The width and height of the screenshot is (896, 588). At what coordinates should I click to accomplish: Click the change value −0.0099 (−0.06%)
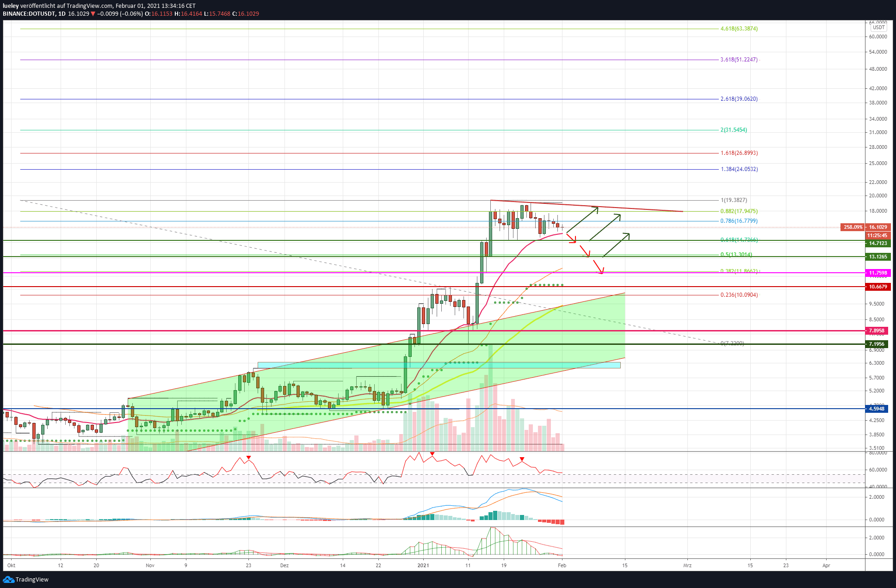pos(120,14)
